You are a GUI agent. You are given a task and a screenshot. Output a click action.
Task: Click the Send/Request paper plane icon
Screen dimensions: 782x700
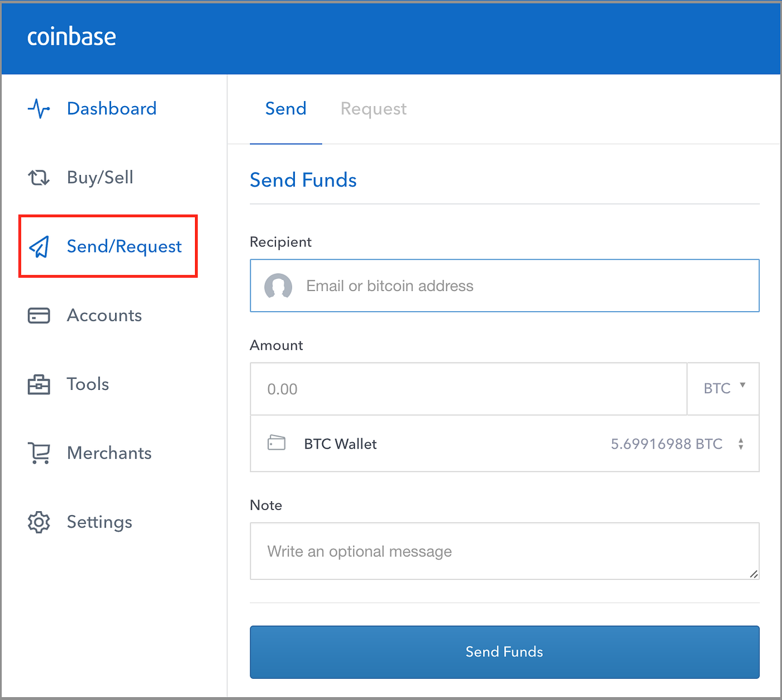pos(39,246)
